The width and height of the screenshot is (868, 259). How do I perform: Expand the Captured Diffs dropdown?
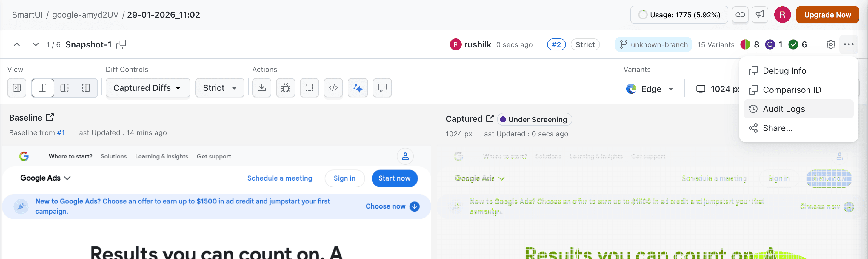147,88
